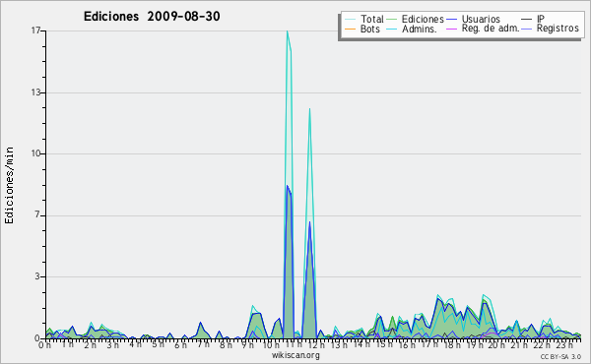Click the 'Ediciones/min' y-axis label
This screenshot has width=591, height=364.
(x=9, y=185)
